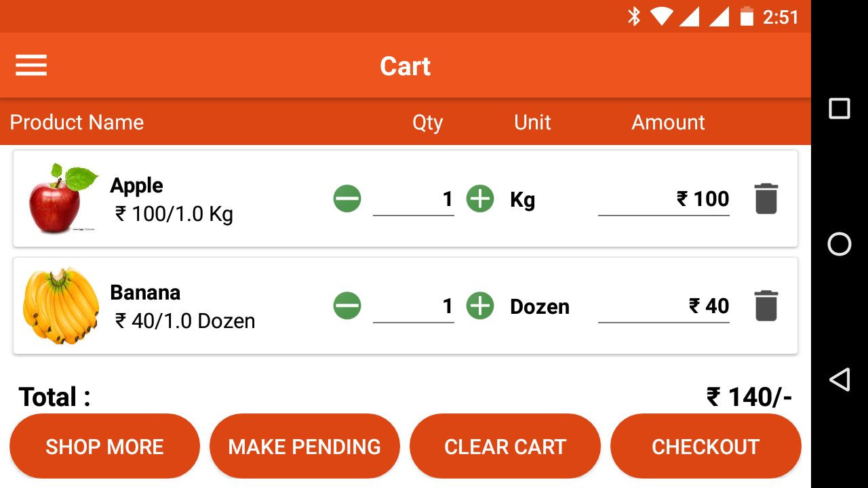868x488 pixels.
Task: Open the hamburger navigation menu
Action: [31, 65]
